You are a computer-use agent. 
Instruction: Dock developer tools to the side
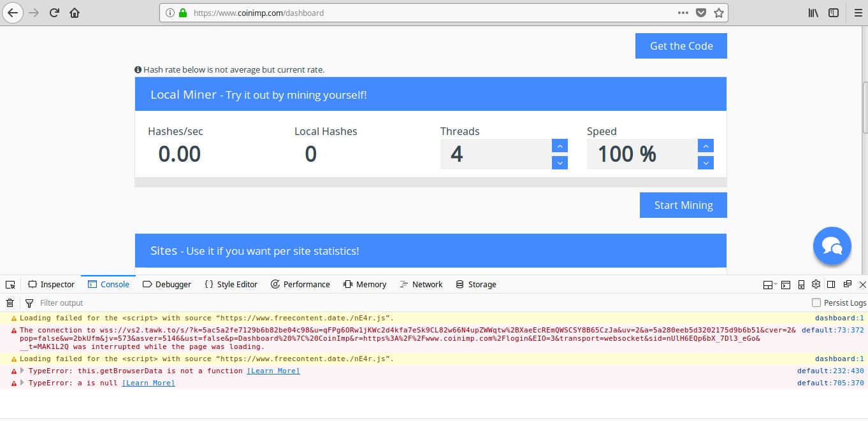[831, 285]
